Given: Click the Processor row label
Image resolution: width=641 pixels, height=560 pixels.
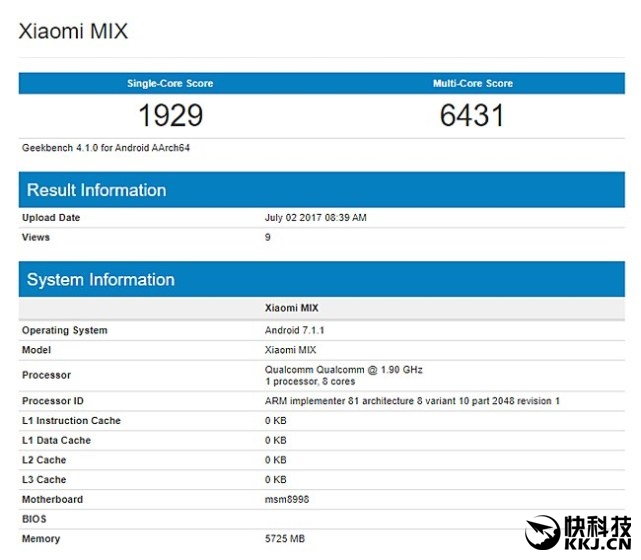Looking at the screenshot, I should click(46, 375).
